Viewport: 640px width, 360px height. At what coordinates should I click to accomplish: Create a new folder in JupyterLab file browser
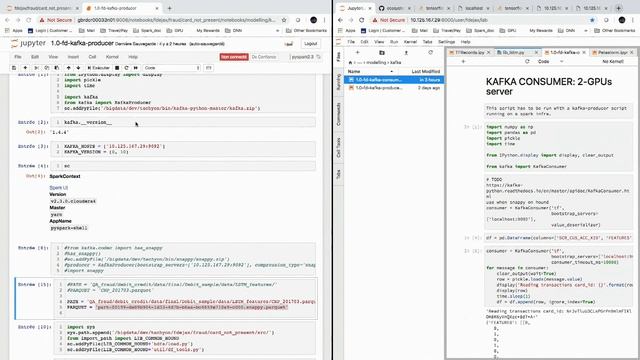(382, 53)
